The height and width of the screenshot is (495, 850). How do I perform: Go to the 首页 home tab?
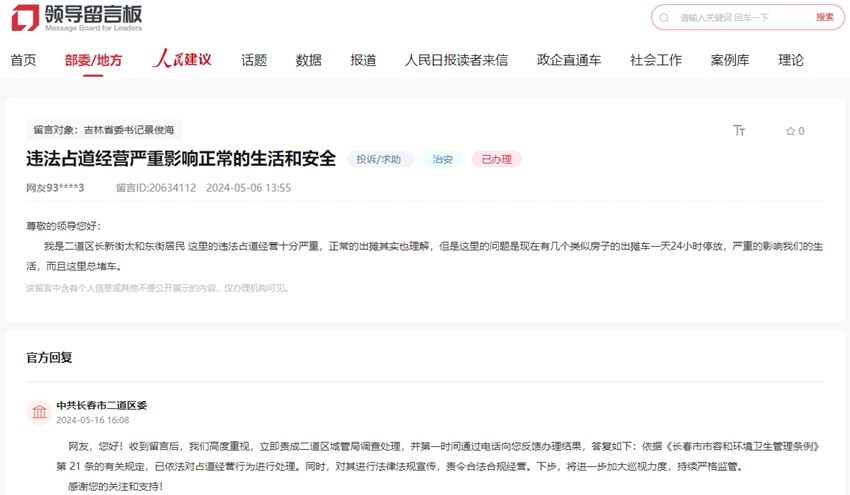[23, 60]
